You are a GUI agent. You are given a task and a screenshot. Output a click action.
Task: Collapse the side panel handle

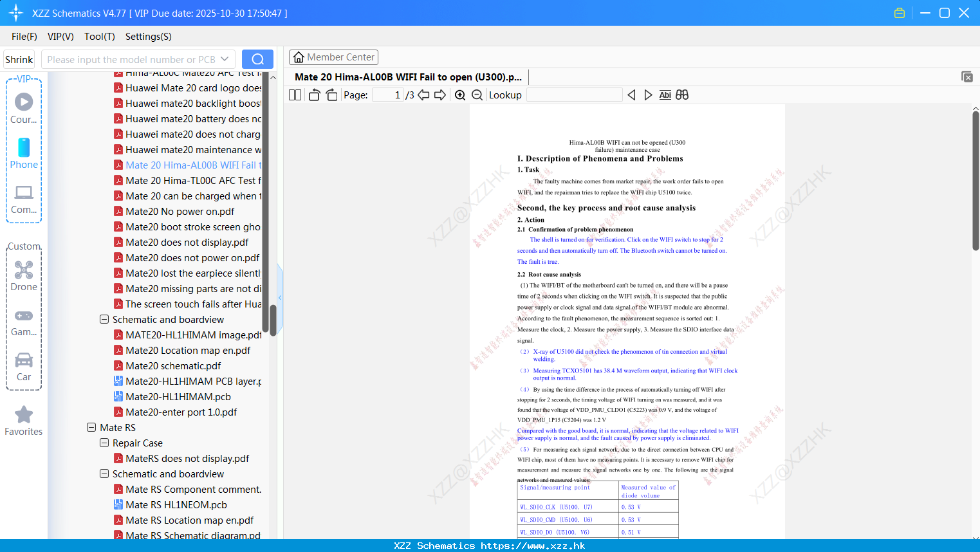pos(280,297)
